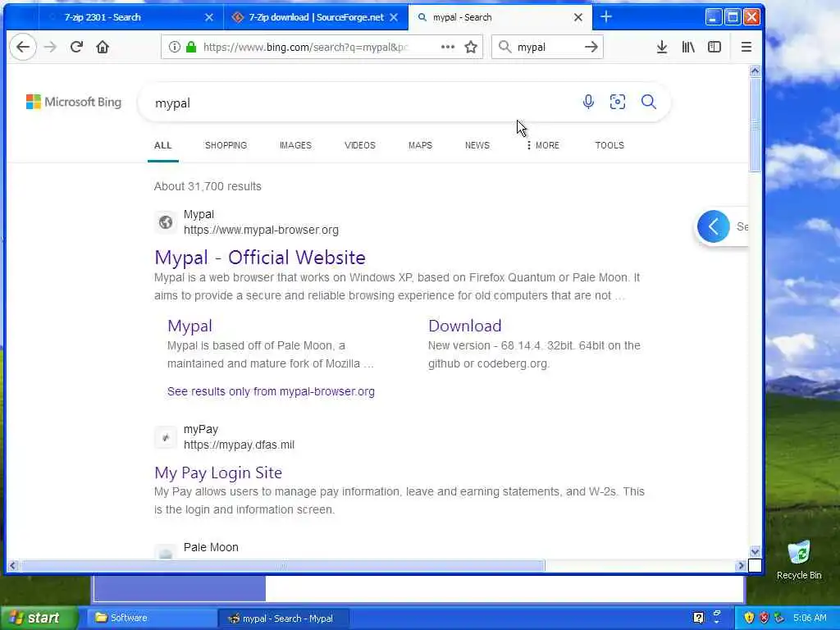Viewport: 840px width, 630px height.
Task: Click the horizontal scrollbar right arrow
Action: pyautogui.click(x=742, y=565)
